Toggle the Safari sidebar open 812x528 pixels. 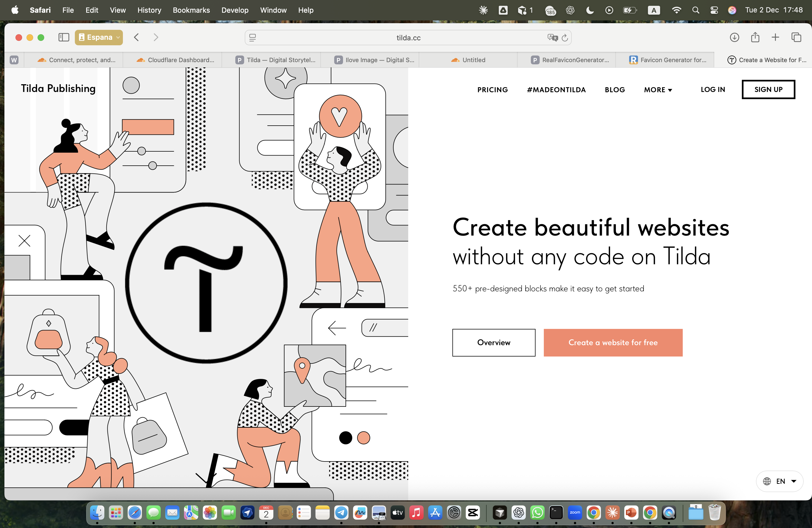(64, 38)
